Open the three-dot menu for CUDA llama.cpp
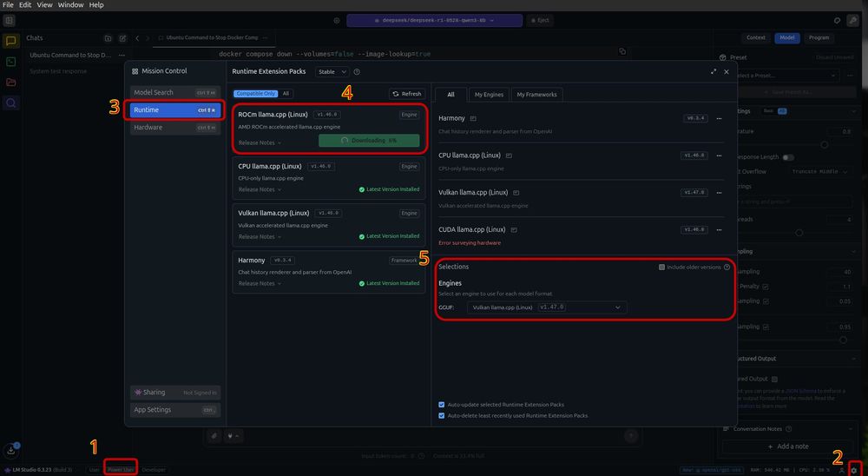 click(x=719, y=230)
